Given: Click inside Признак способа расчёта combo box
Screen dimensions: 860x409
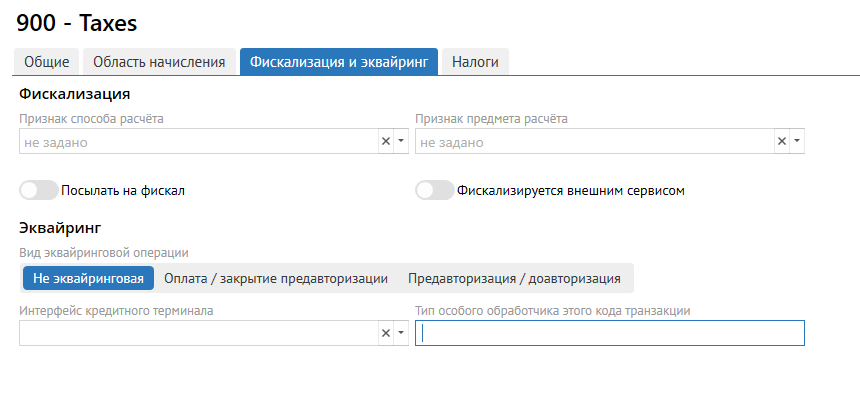Looking at the screenshot, I should point(195,142).
